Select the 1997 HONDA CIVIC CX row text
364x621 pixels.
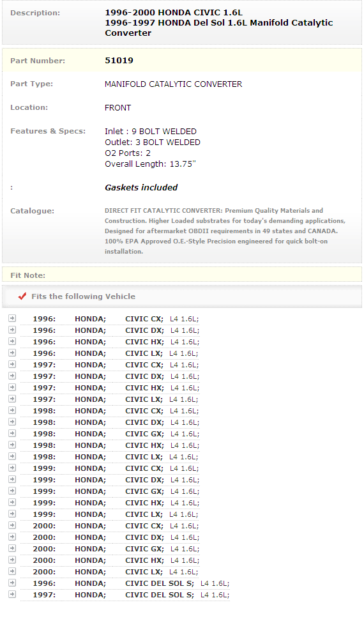pyautogui.click(x=116, y=365)
